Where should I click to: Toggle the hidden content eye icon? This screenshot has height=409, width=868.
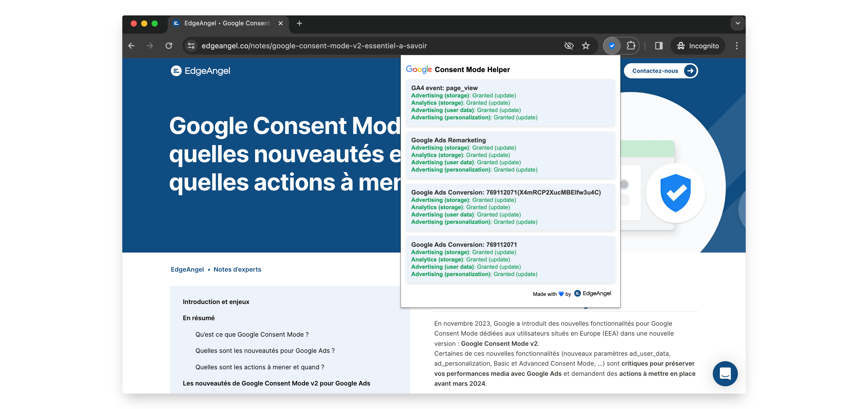click(569, 46)
